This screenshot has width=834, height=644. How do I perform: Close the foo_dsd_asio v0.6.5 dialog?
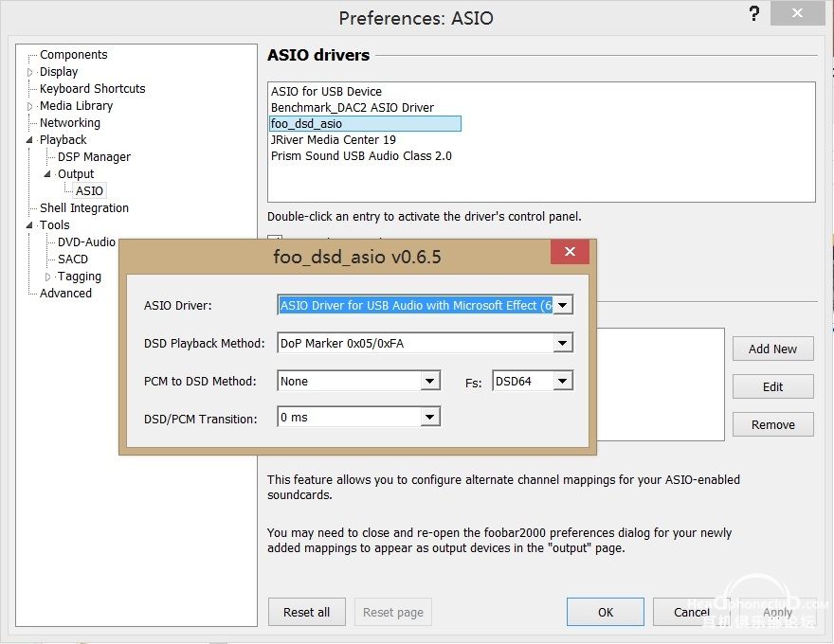[570, 251]
